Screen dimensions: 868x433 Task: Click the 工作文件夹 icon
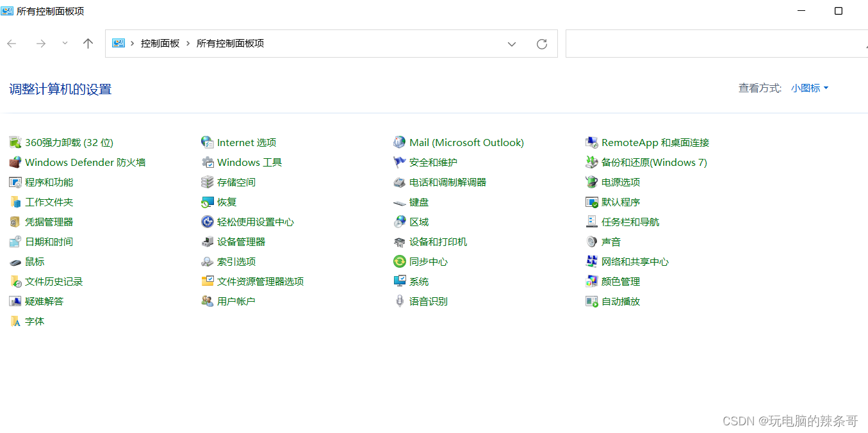click(15, 202)
